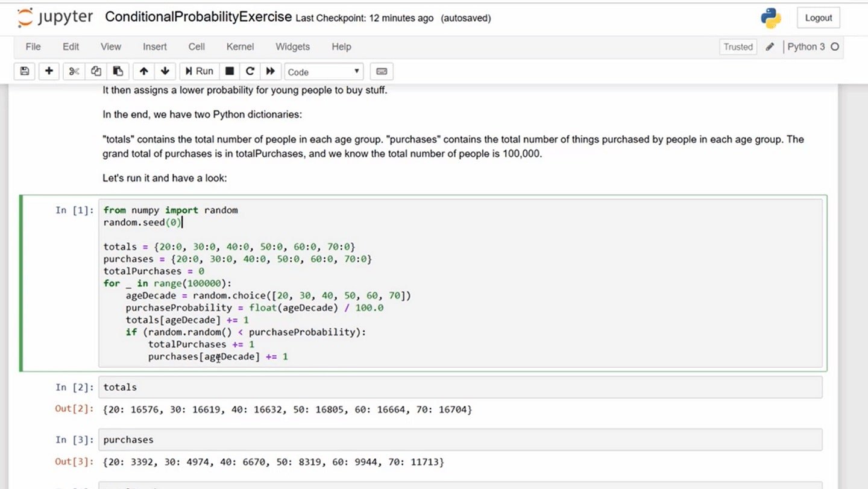Move the selected cell up

tap(143, 71)
